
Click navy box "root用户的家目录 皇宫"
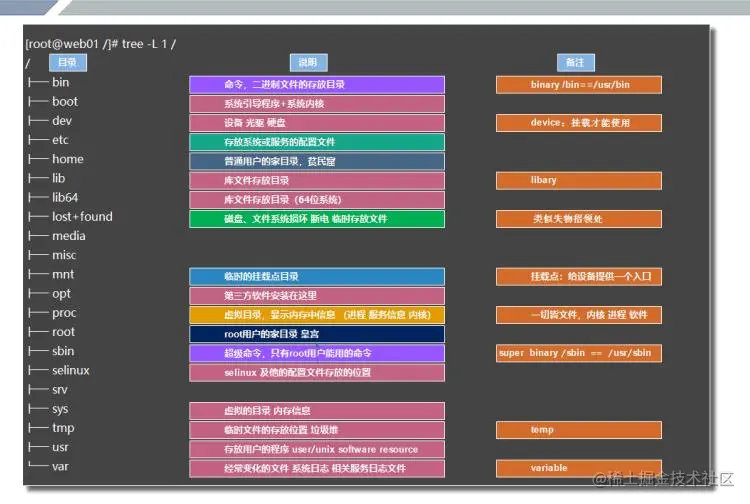(317, 334)
